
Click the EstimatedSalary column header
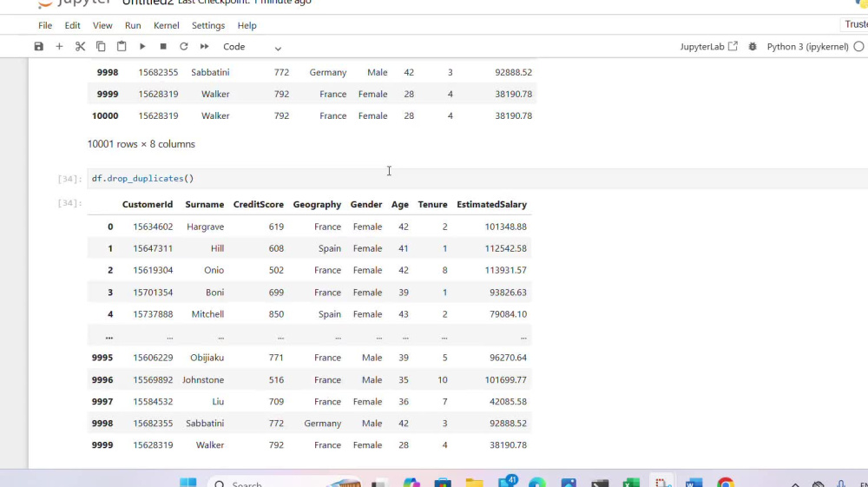pyautogui.click(x=491, y=204)
